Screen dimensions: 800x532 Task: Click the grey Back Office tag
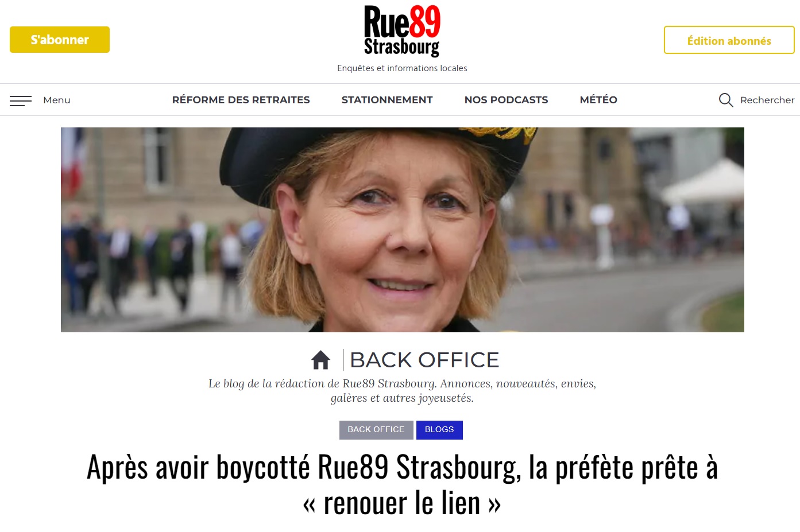click(x=376, y=430)
